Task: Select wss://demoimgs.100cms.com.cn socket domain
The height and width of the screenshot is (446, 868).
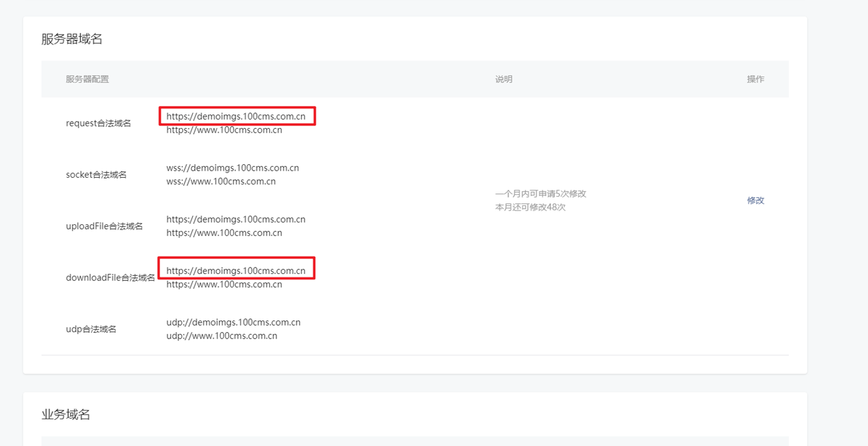Action: pos(232,168)
